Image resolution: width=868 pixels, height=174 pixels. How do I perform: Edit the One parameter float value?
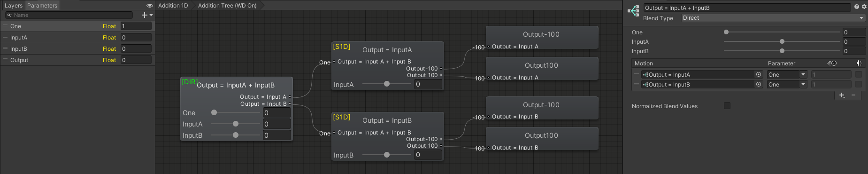tap(136, 26)
